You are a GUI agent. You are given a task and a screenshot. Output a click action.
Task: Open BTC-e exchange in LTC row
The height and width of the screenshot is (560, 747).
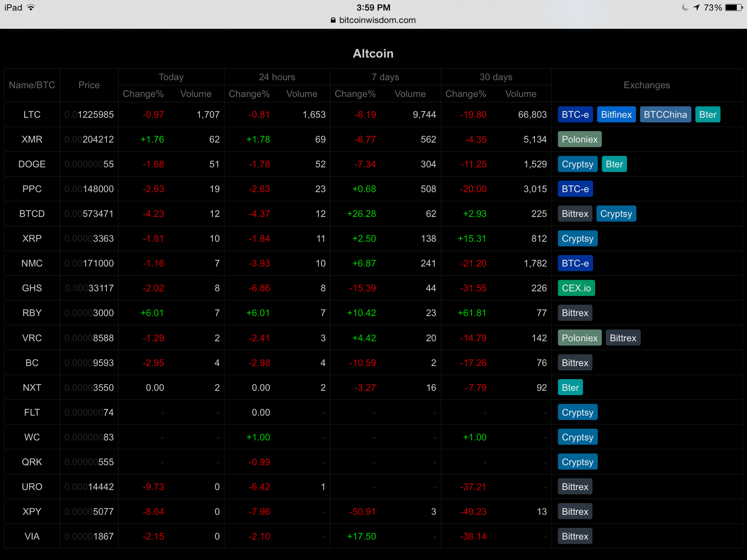pos(575,114)
